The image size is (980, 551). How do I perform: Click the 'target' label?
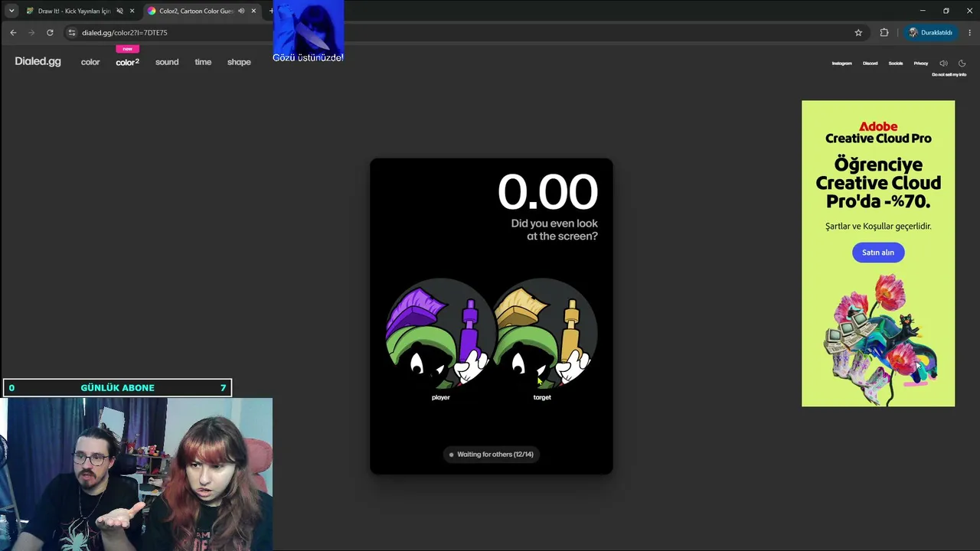[542, 397]
